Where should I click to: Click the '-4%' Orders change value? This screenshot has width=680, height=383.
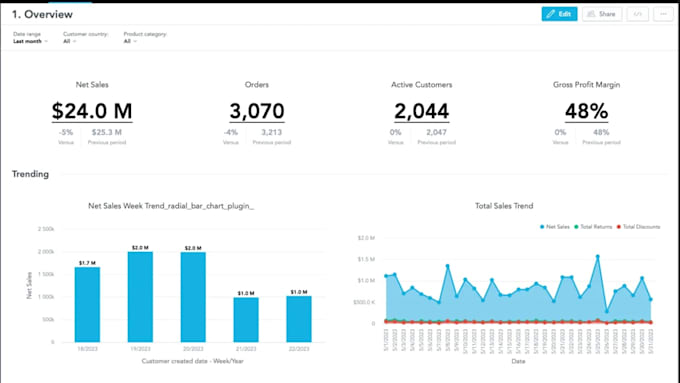point(231,132)
